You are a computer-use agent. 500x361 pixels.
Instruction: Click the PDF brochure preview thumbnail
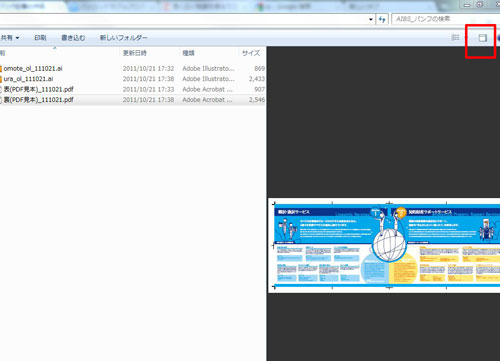pos(384,246)
